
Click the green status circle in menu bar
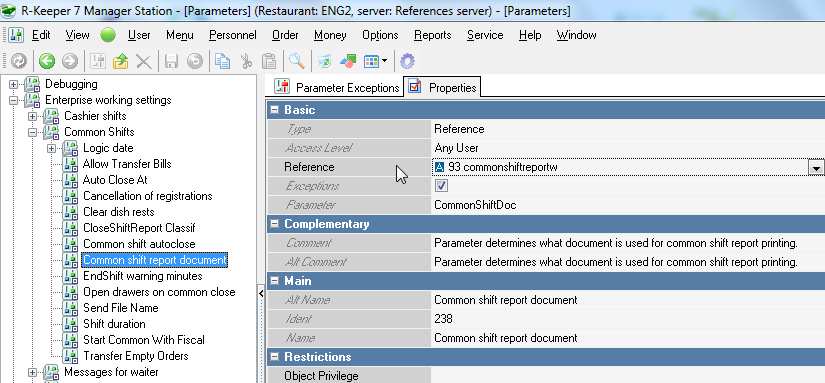click(x=108, y=35)
